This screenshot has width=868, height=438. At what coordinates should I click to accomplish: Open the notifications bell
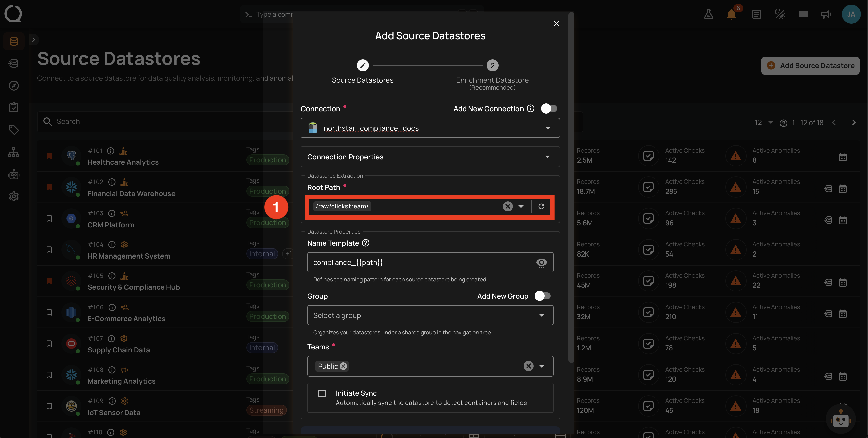pos(731,14)
